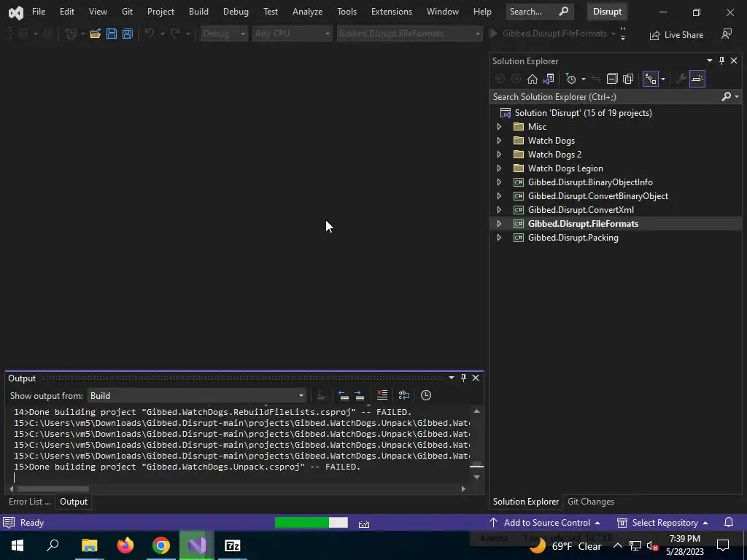Click the Live Share button

[x=676, y=35]
